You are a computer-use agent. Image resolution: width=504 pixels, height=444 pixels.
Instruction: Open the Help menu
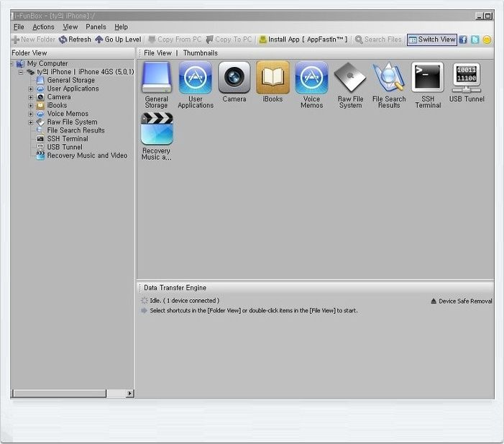(x=122, y=27)
